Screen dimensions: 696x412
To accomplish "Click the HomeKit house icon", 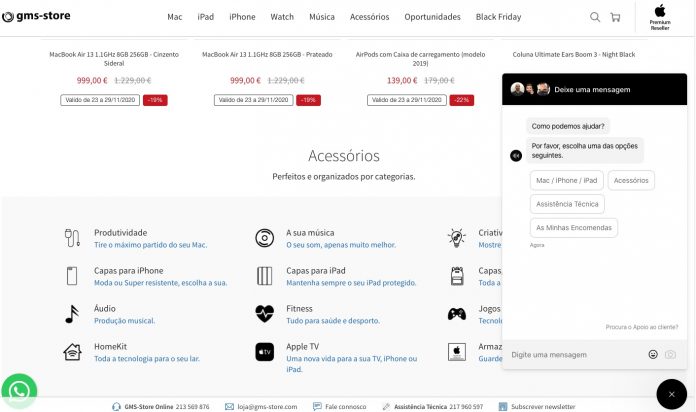I will tap(72, 352).
